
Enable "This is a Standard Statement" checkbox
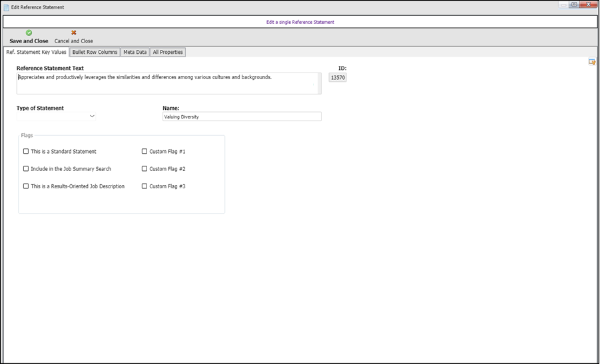point(26,152)
